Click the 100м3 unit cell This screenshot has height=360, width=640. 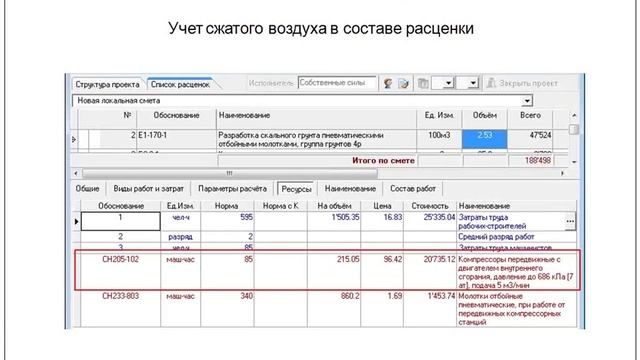tap(439, 139)
